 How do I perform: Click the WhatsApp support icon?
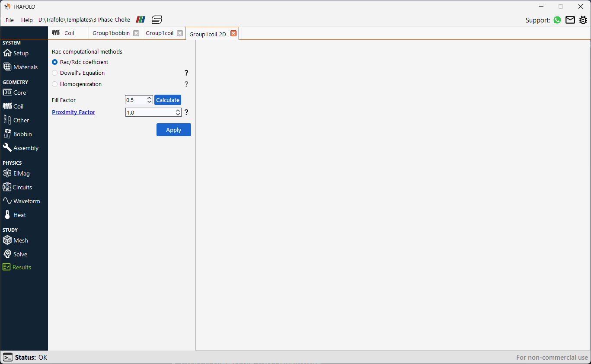[557, 20]
